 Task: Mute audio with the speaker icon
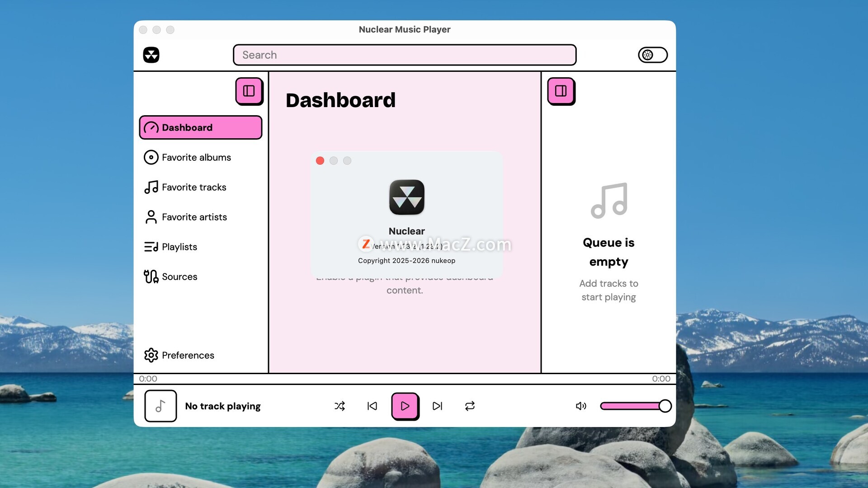tap(581, 406)
